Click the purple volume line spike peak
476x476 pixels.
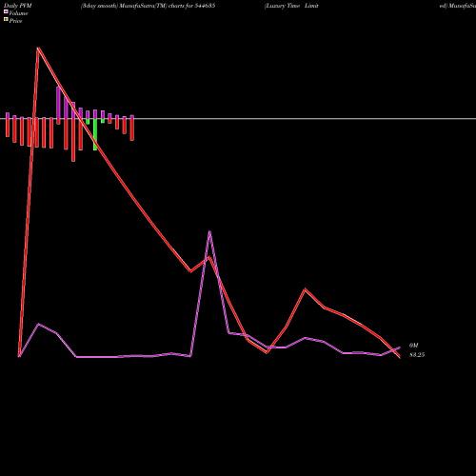209,232
